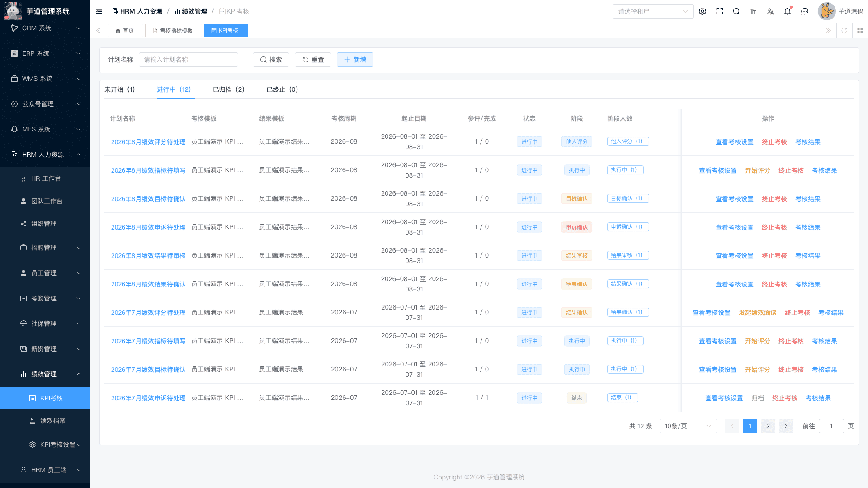
Task: Click 开始评分 for 2026年8月绩效指标待填写
Action: 758,170
